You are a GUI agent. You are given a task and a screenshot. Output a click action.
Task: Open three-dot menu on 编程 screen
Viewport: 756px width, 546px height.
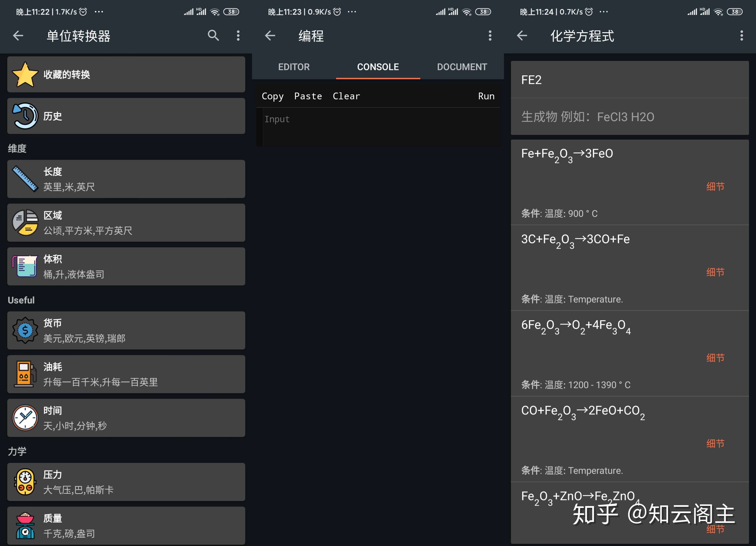[490, 35]
